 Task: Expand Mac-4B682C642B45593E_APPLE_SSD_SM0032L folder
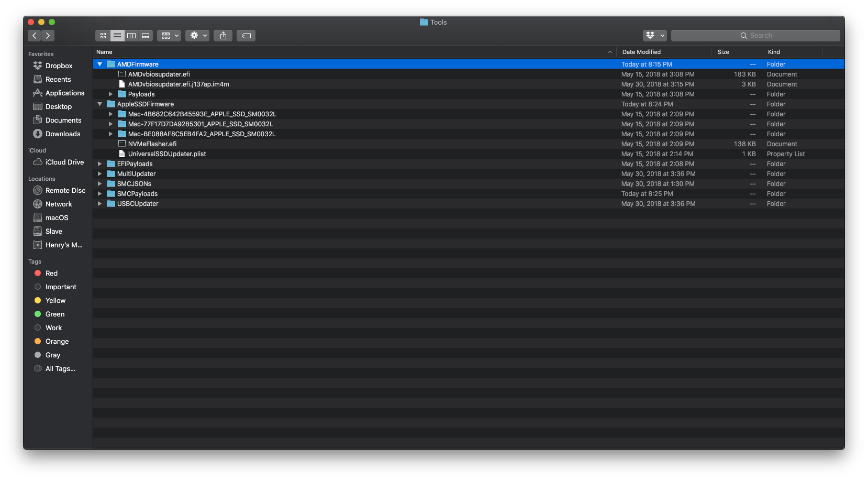tap(110, 114)
